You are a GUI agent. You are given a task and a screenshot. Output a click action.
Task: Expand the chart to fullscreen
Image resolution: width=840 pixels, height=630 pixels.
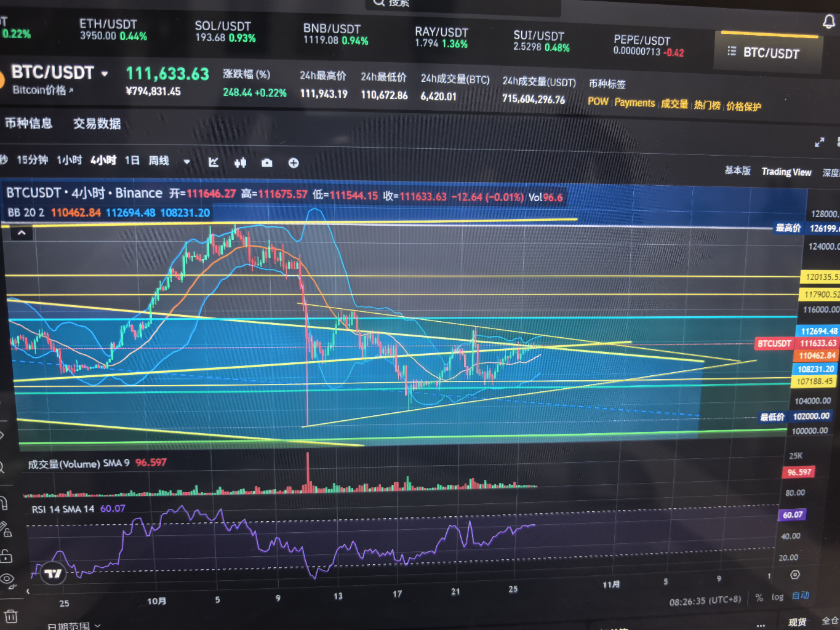click(819, 142)
